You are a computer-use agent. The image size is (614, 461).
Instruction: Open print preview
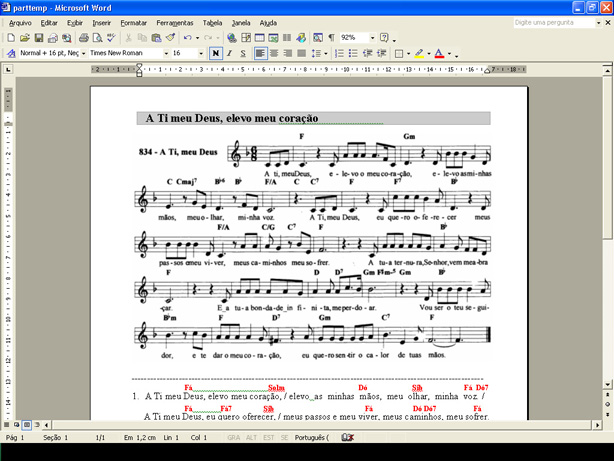tap(97, 38)
